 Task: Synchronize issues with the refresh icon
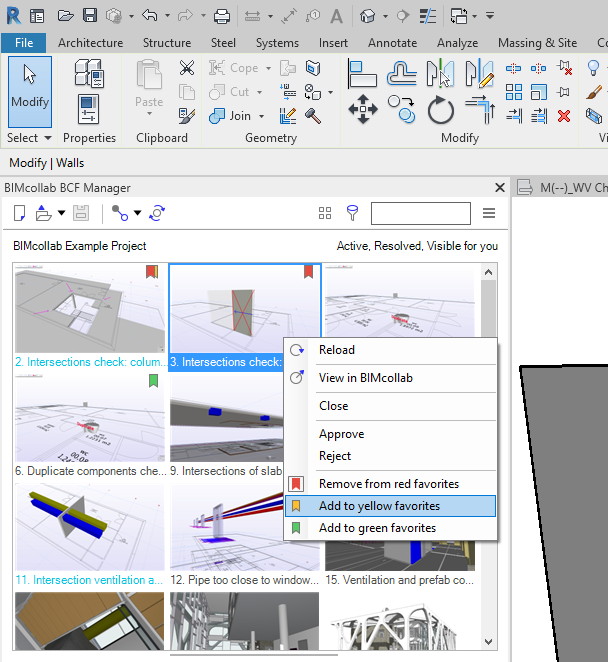(157, 213)
